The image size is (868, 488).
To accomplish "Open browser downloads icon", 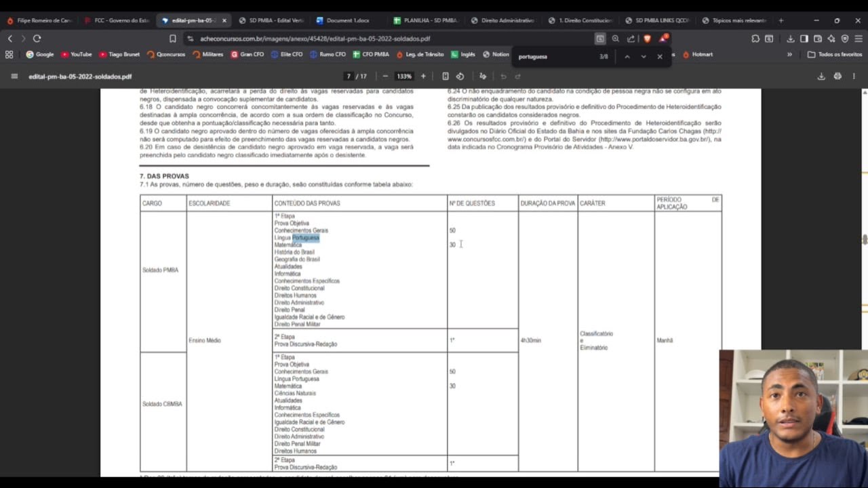I will click(x=791, y=39).
